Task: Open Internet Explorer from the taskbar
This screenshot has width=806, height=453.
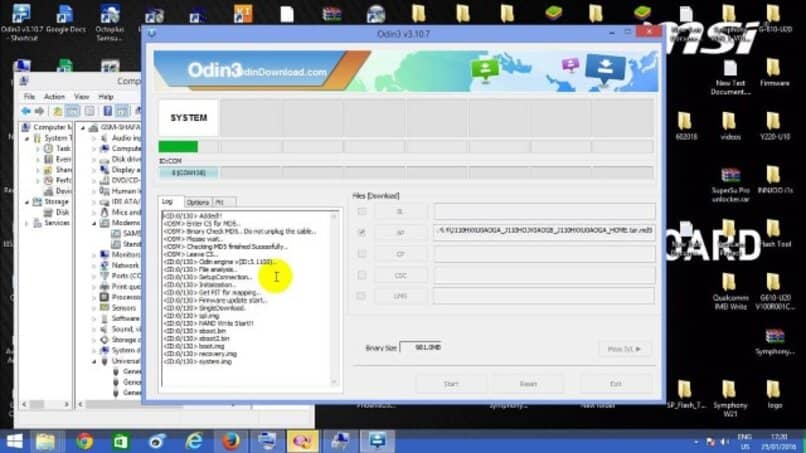Action: [x=194, y=441]
